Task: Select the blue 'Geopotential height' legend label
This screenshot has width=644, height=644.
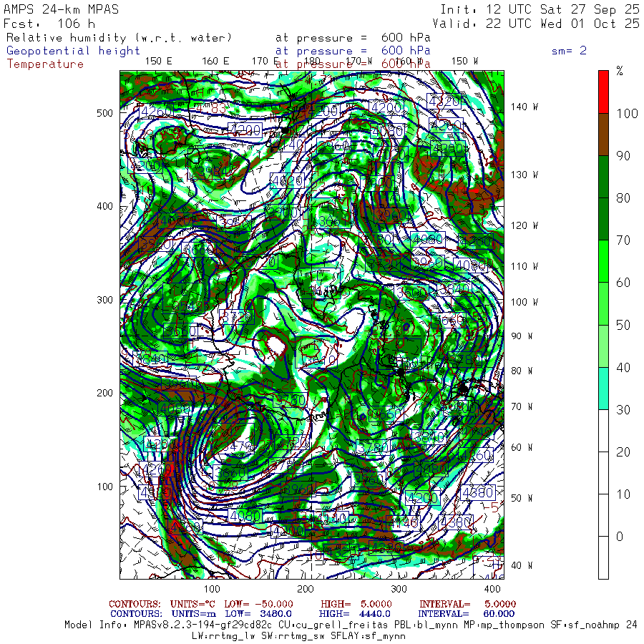Action: 74,51
